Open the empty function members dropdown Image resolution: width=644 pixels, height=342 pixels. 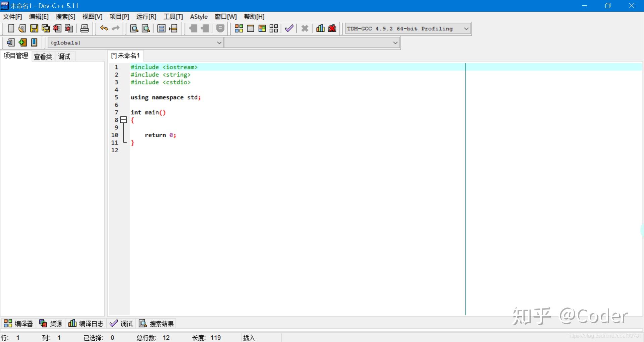[312, 43]
